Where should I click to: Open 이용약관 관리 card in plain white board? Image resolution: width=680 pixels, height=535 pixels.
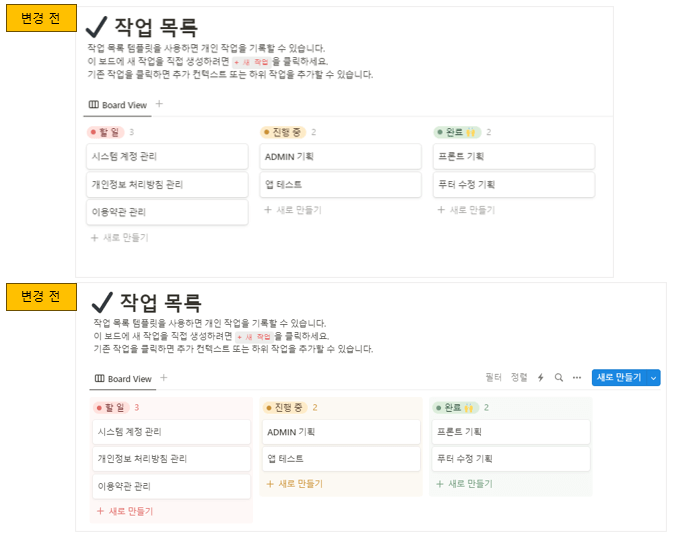click(167, 212)
